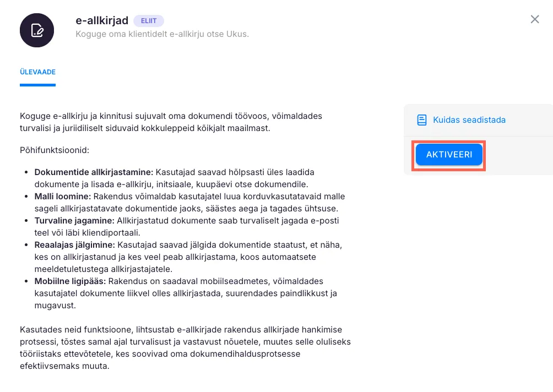Click the e-allkirjad title heading
Viewport: 553px width, 392px height.
tap(102, 21)
